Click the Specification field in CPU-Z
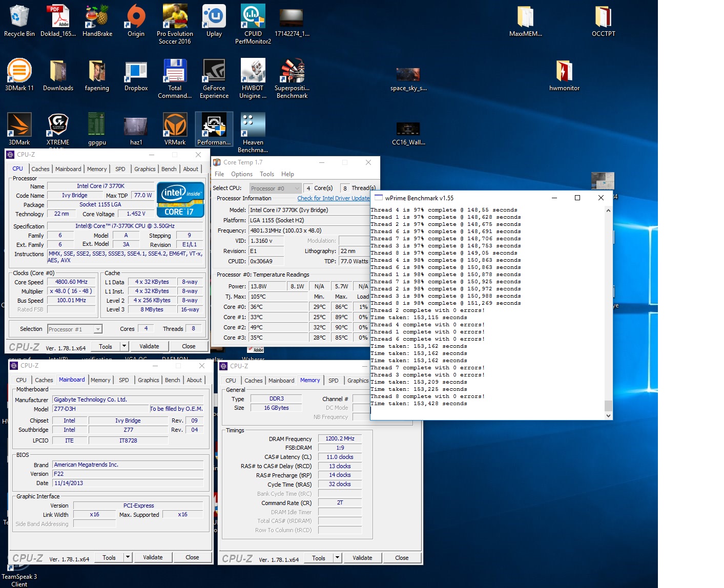 (125, 226)
